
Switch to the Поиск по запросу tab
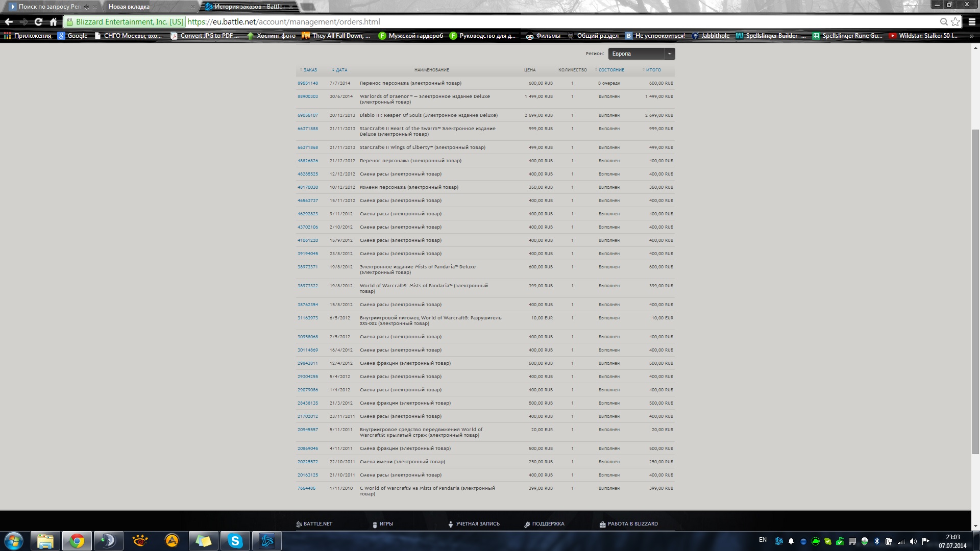(x=48, y=7)
